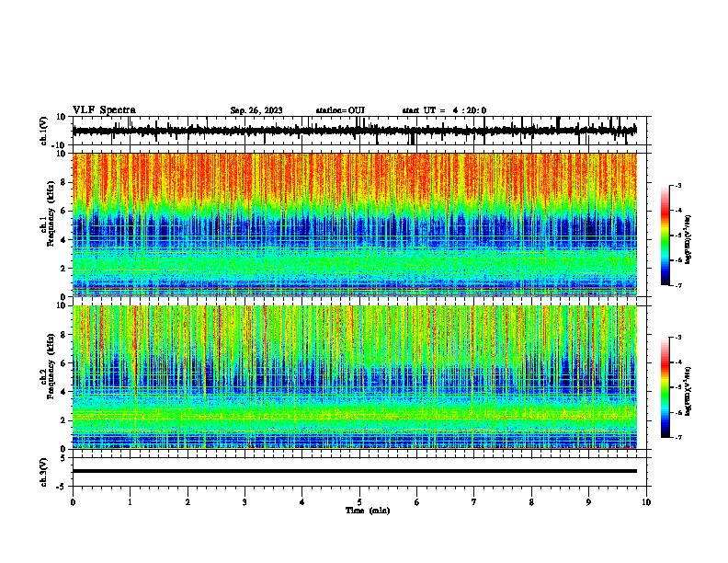Click the ch.1(V) waveform axis label

pos(44,131)
